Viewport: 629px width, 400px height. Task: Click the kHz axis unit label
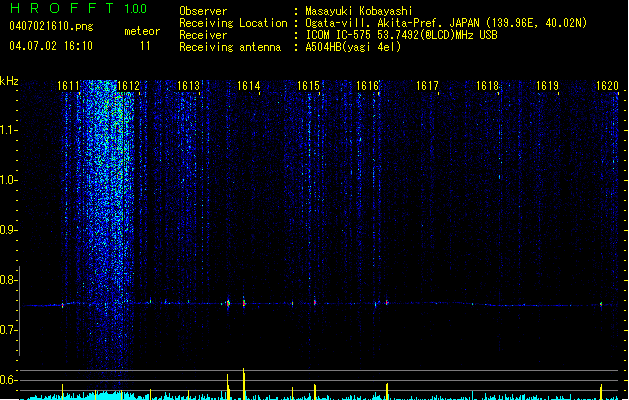tap(9, 81)
